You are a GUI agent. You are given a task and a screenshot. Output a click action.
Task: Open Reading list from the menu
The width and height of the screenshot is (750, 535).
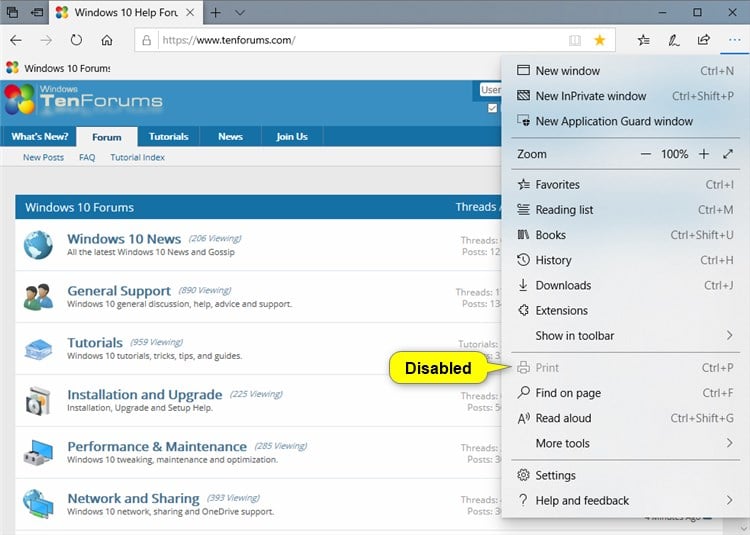[625, 210]
